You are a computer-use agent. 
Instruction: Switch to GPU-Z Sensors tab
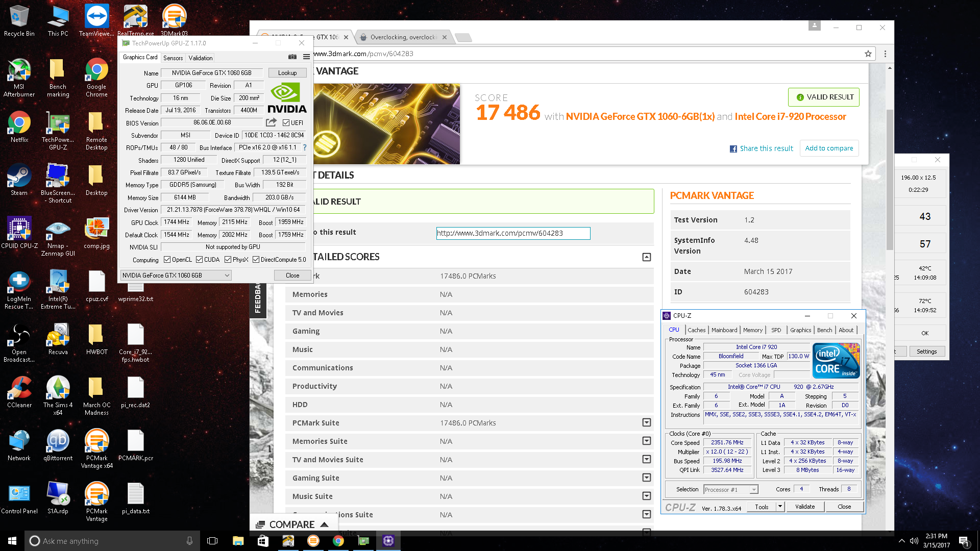(x=173, y=58)
